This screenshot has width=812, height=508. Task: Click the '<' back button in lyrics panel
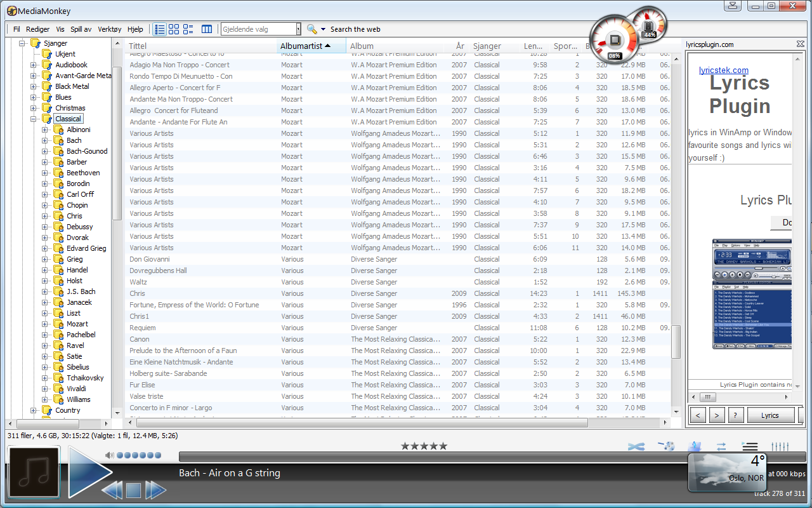pyautogui.click(x=697, y=415)
